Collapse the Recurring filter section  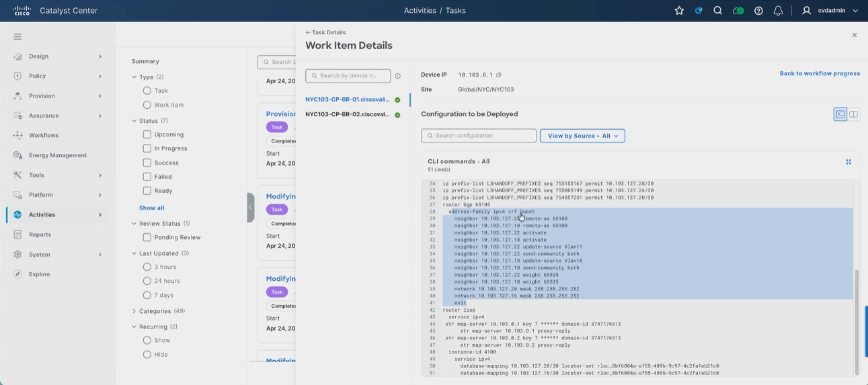[x=134, y=327]
